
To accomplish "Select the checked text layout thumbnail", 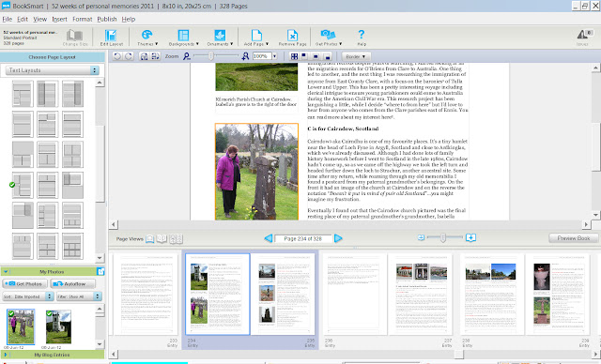I will pos(23,185).
